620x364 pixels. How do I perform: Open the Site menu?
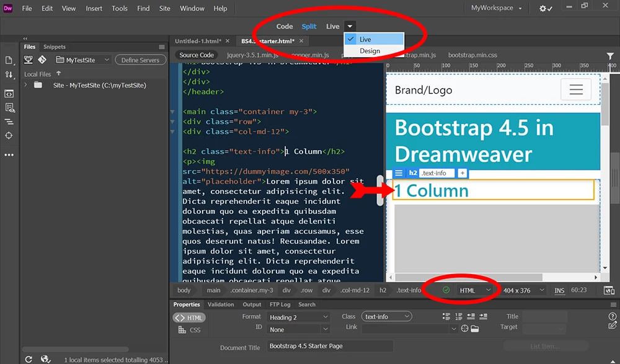click(164, 8)
